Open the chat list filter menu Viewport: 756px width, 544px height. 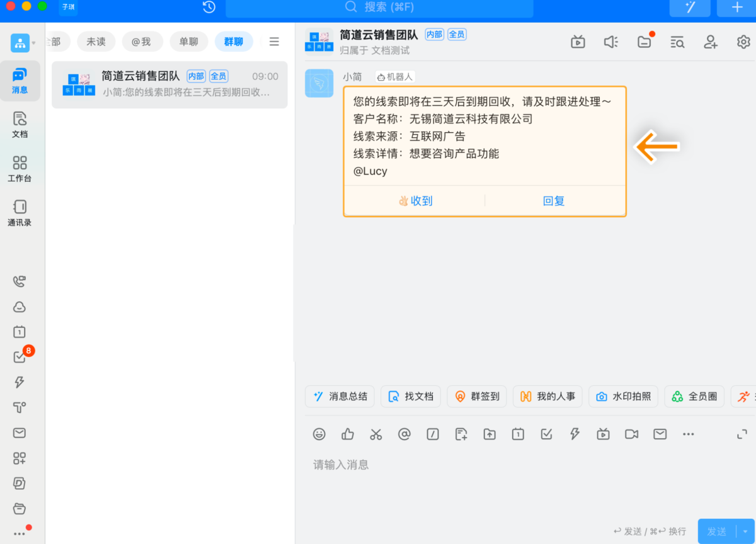[x=274, y=41]
